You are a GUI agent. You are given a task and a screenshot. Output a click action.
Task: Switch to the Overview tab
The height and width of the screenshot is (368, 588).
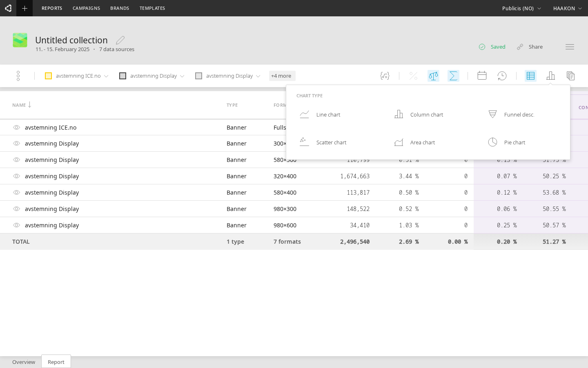[24, 362]
